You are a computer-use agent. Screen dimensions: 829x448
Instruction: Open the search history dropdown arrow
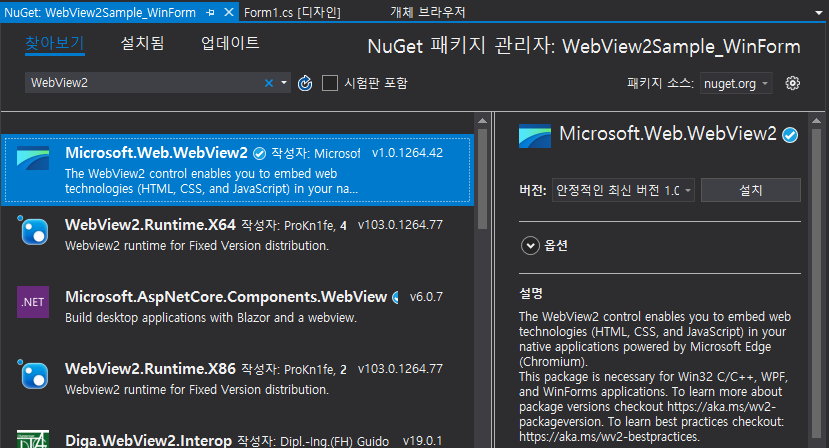tap(284, 83)
